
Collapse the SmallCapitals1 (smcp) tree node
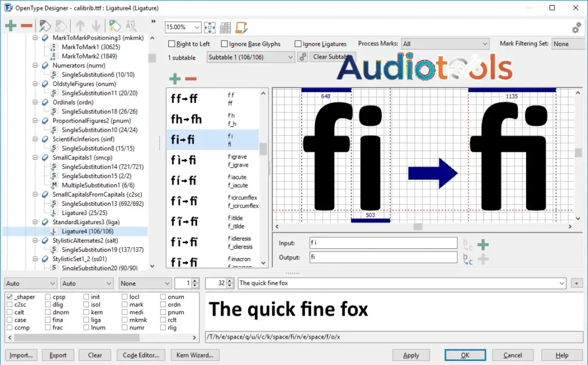coord(35,157)
